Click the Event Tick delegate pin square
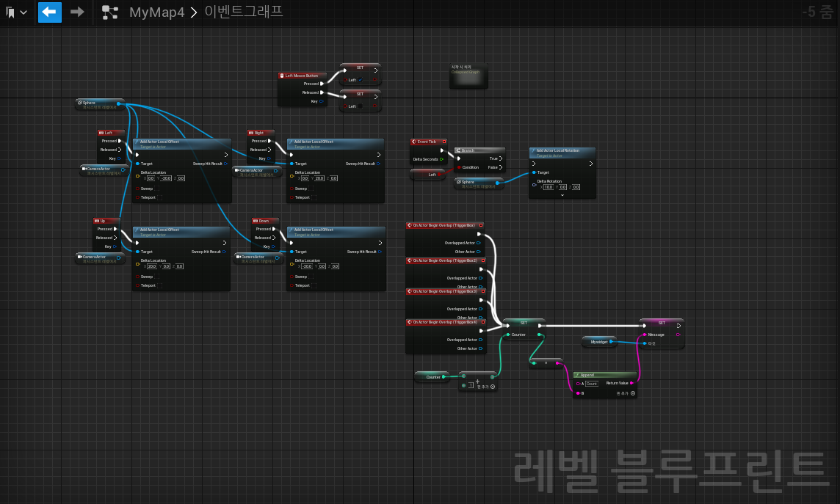The image size is (840, 504). pos(444,142)
